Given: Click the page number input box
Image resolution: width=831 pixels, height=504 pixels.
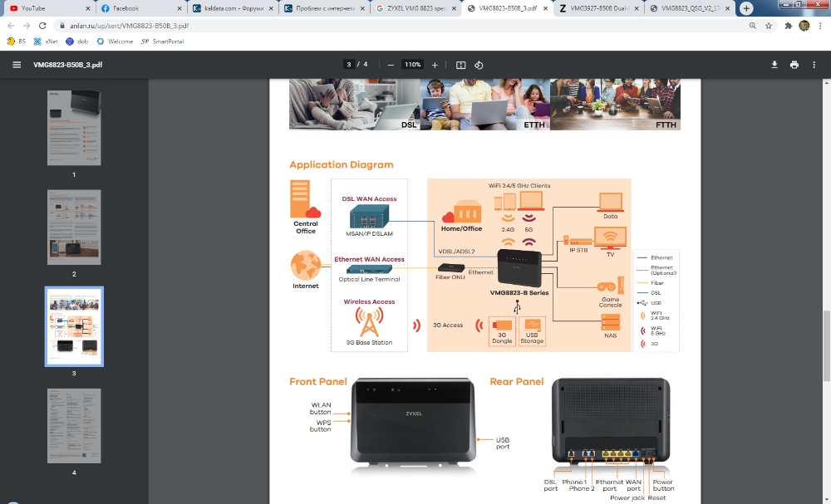Looking at the screenshot, I should pos(348,65).
